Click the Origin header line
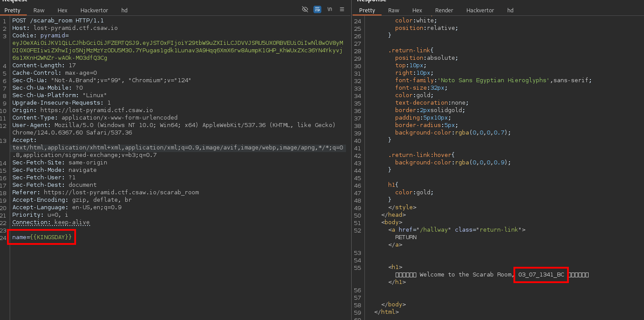 point(83,110)
